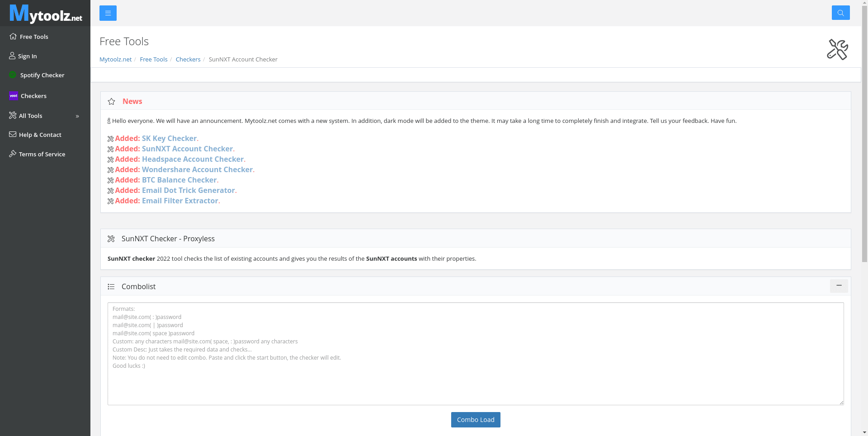This screenshot has height=436, width=868.
Task: Open the Email Dot Trick Generator link
Action: click(188, 190)
